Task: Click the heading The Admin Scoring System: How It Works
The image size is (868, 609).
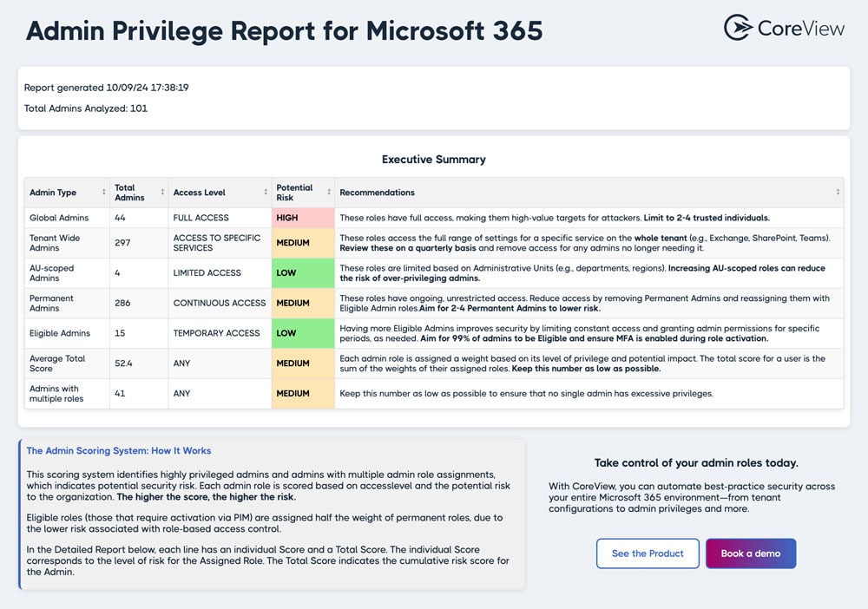Action: [x=119, y=450]
